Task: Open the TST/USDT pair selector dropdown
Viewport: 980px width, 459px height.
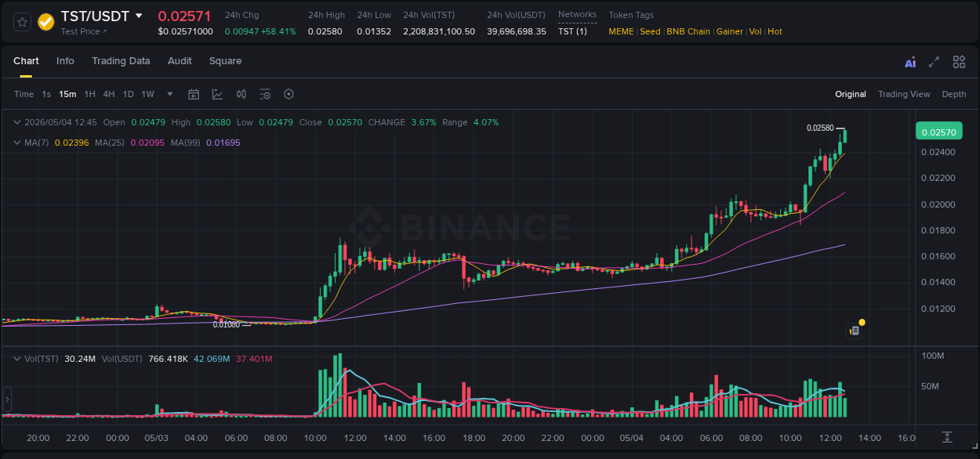Action: (x=139, y=16)
